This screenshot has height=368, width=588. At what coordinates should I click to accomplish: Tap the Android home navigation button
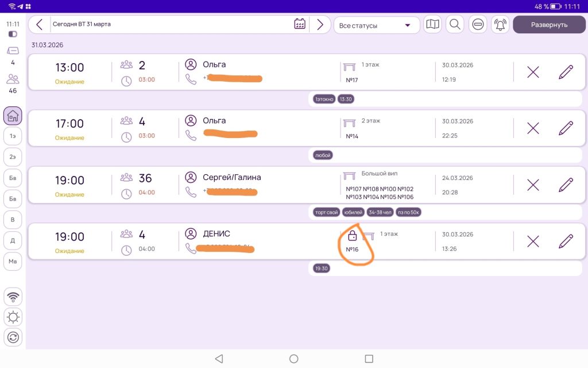293,359
